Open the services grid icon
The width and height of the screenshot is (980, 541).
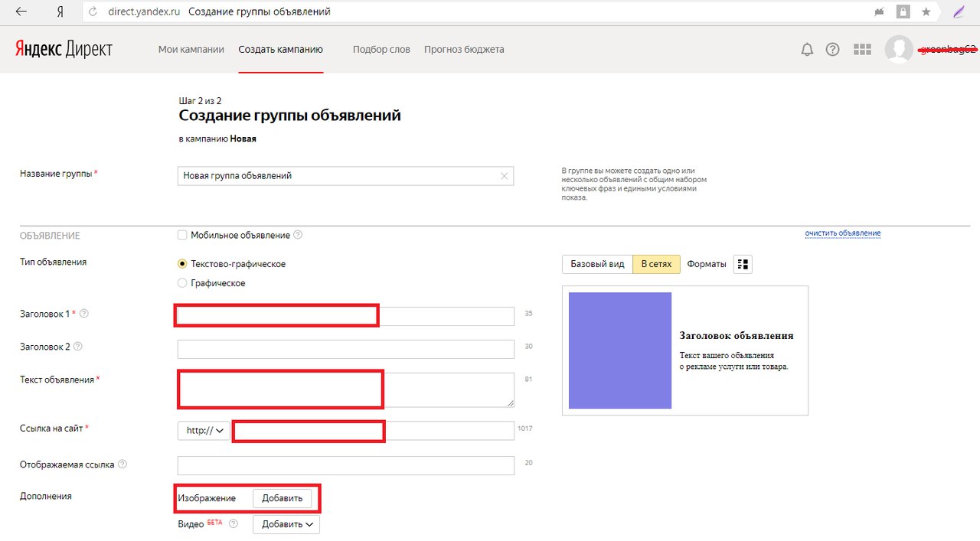click(863, 50)
